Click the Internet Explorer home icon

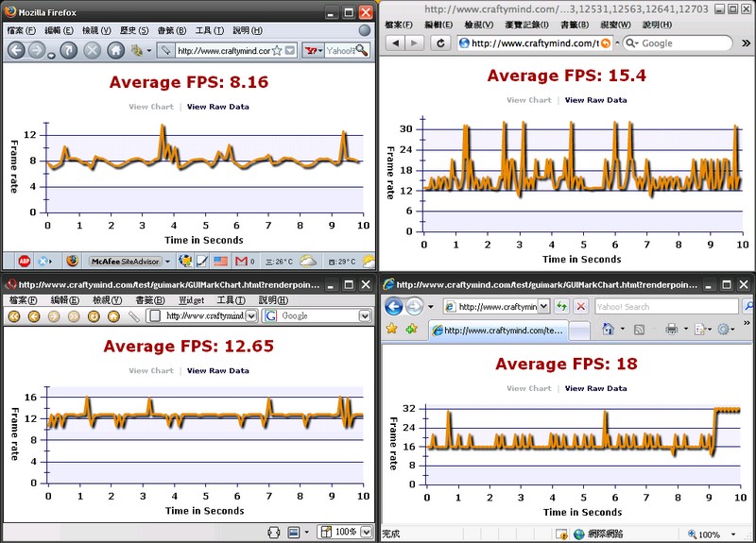point(608,329)
